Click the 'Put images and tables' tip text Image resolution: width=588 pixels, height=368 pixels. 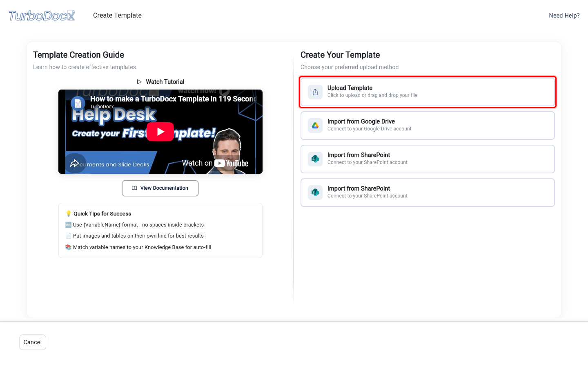click(138, 236)
